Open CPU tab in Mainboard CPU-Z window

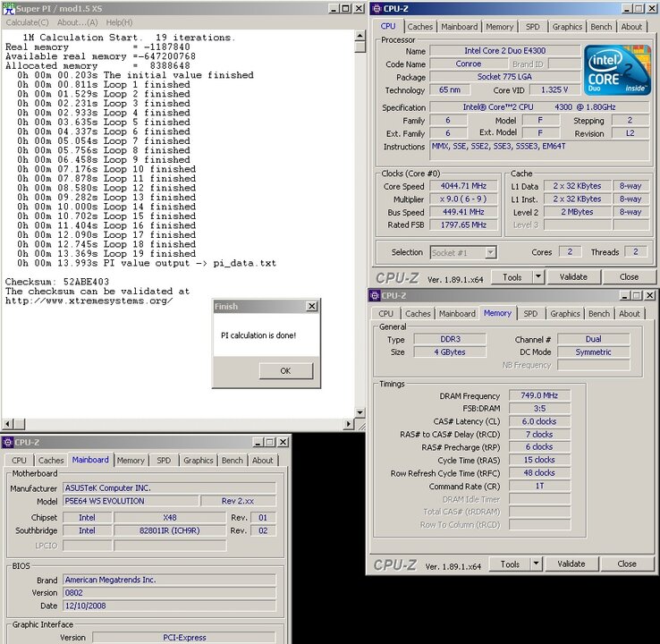coord(19,461)
